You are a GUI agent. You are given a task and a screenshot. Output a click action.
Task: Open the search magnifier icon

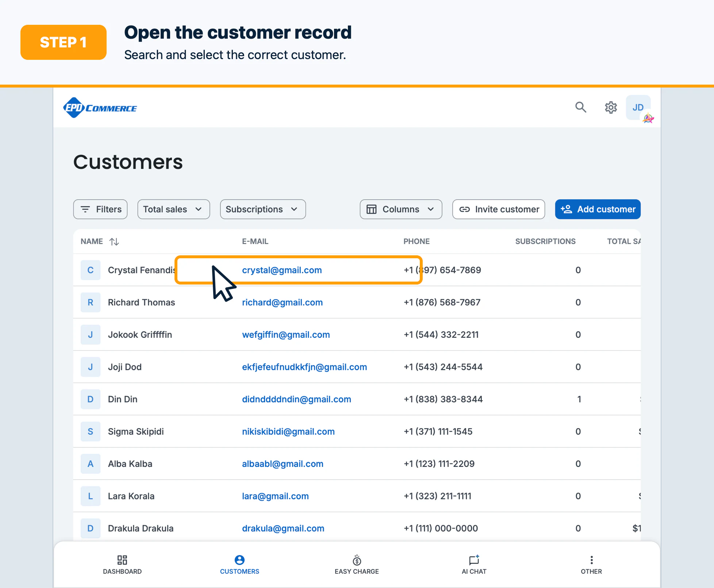click(580, 107)
